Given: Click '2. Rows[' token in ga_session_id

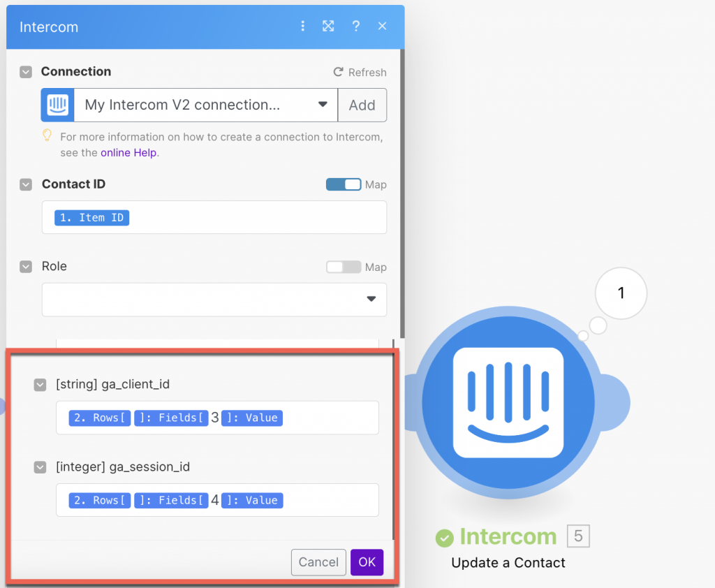Looking at the screenshot, I should [99, 501].
